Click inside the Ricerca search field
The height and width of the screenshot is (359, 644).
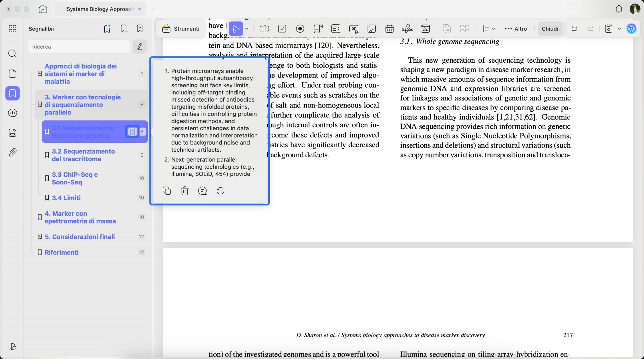click(x=78, y=47)
